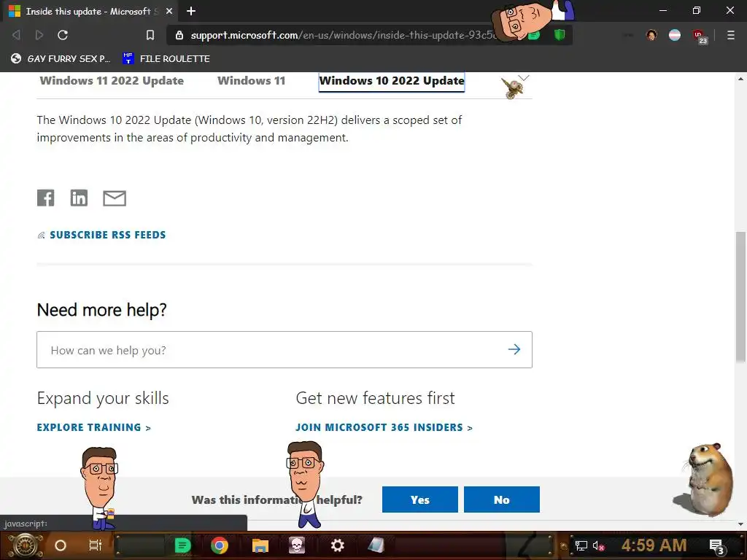Click the network tray icon
The image size is (747, 560).
click(x=581, y=545)
